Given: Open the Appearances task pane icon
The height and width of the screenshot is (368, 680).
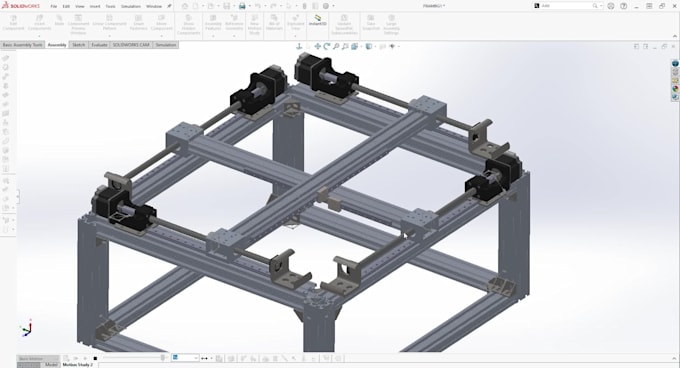Looking at the screenshot, I should click(x=675, y=89).
